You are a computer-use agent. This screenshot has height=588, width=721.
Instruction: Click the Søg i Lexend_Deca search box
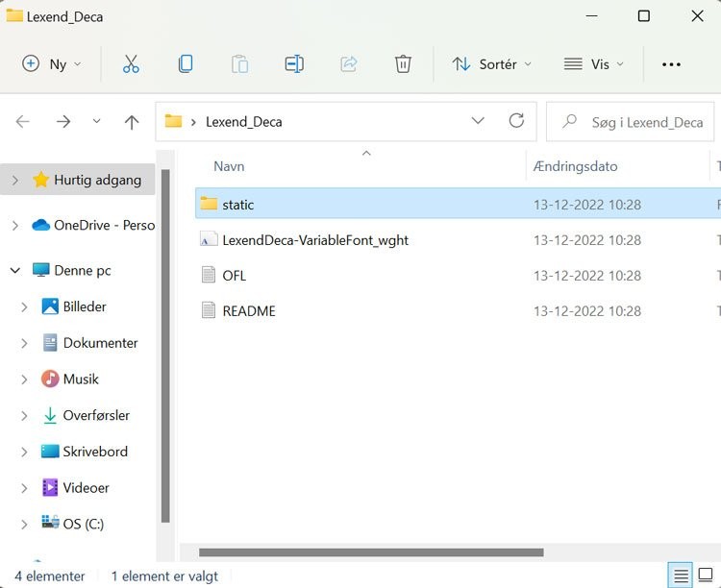(646, 122)
